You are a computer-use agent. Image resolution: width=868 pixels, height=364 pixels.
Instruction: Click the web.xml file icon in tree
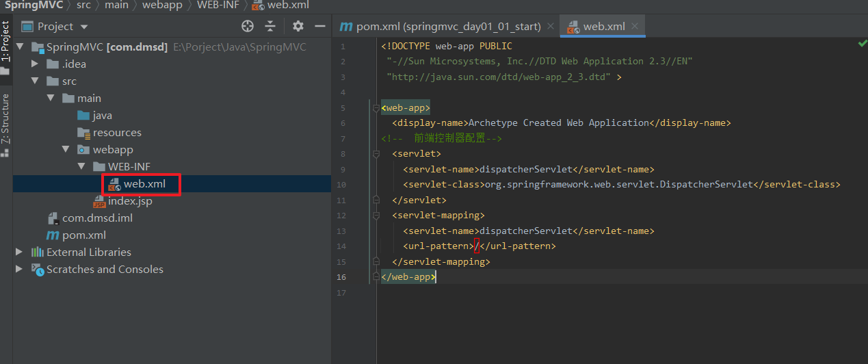click(x=114, y=184)
